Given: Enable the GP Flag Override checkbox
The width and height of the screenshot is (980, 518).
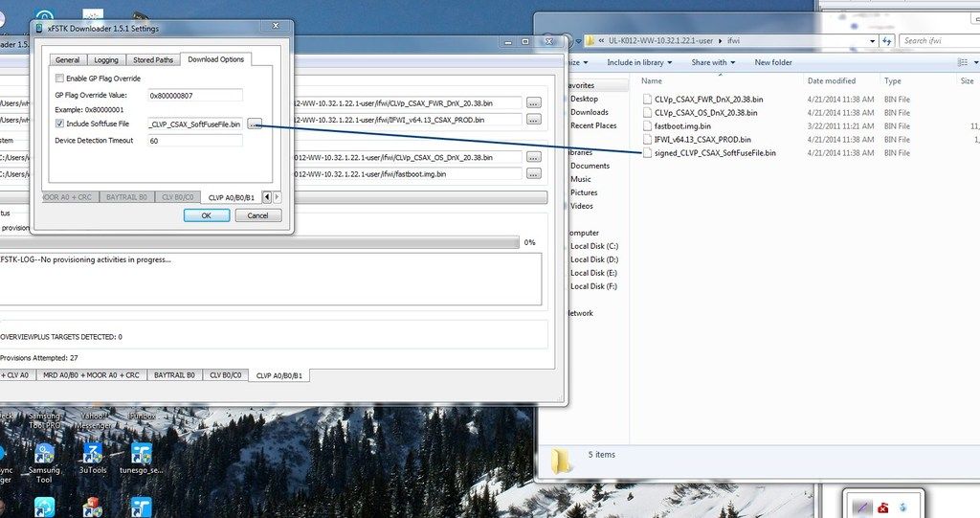Looking at the screenshot, I should coord(60,78).
